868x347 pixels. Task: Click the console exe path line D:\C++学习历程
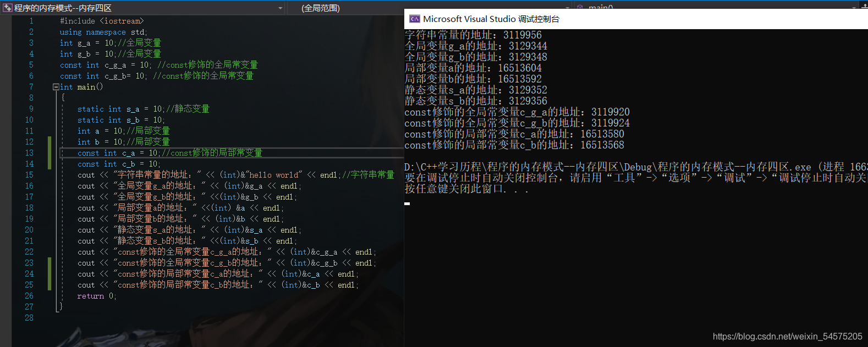point(636,167)
